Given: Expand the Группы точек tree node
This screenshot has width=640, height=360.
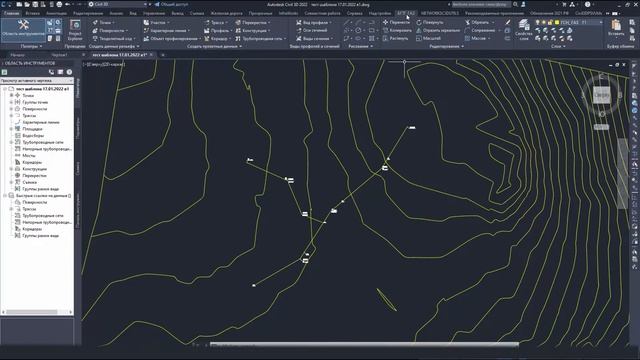Looking at the screenshot, I should [x=11, y=102].
